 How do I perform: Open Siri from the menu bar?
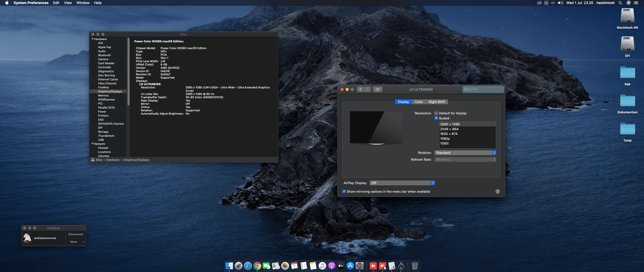point(628,3)
